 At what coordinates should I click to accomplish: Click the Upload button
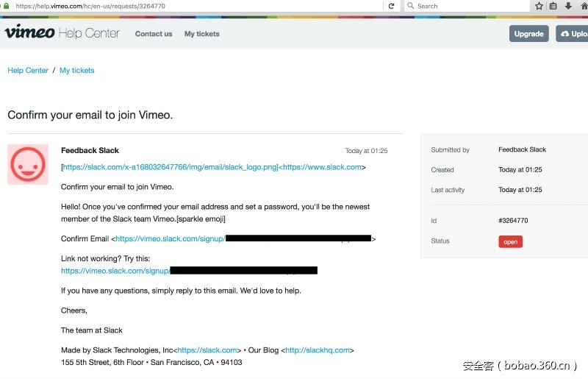click(x=573, y=34)
